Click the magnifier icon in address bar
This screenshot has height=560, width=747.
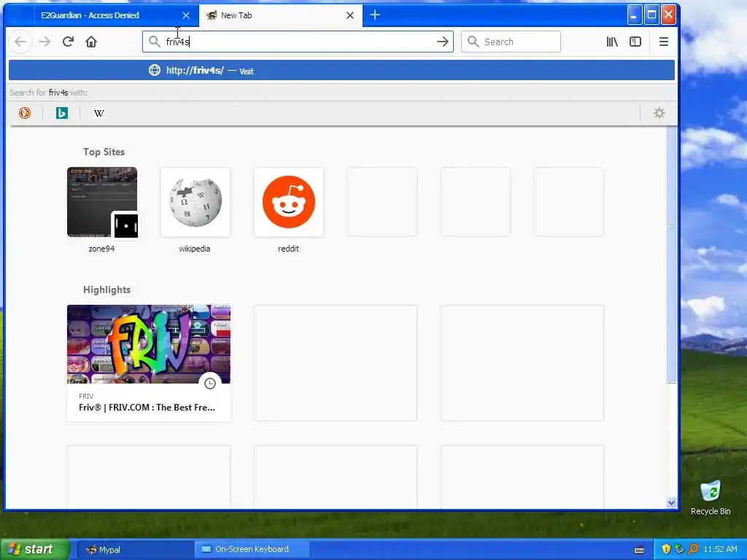[x=154, y=42]
